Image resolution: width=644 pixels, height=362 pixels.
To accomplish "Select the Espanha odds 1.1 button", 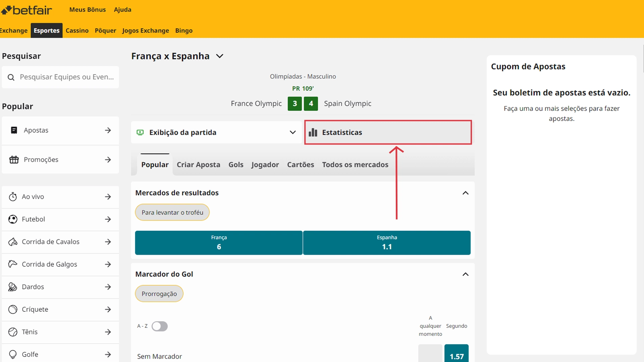I will pos(387,243).
